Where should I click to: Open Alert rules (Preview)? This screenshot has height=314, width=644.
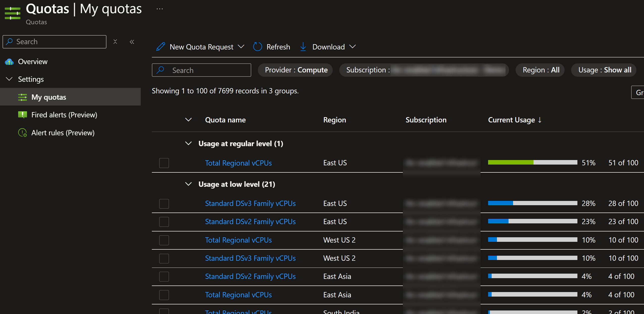(63, 133)
